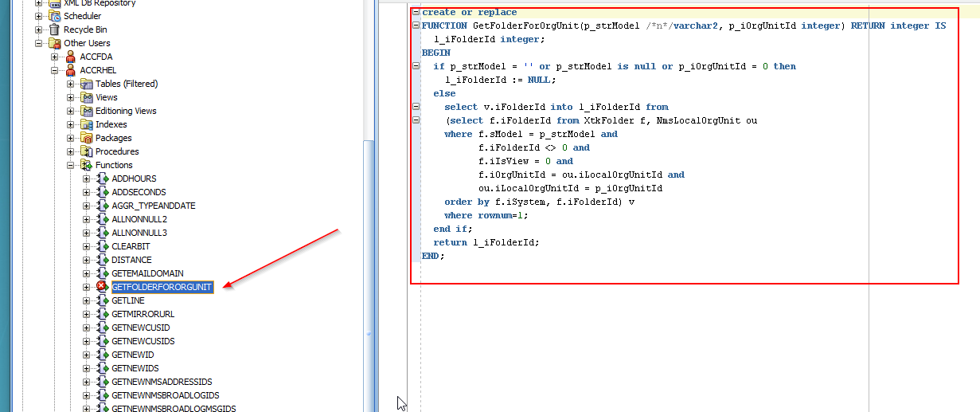Click code line 'return l_iFolderId;'
The width and height of the screenshot is (980, 412).
tap(486, 242)
